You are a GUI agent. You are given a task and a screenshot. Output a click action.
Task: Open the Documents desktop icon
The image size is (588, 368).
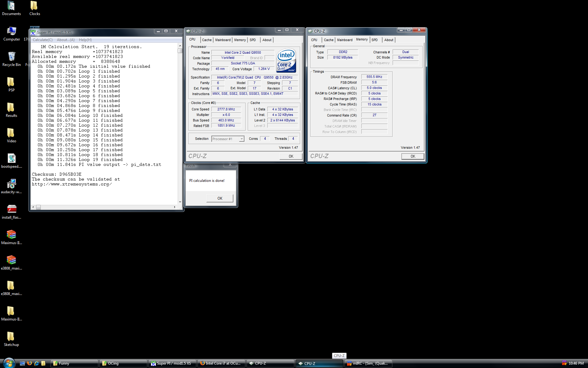pos(11,8)
